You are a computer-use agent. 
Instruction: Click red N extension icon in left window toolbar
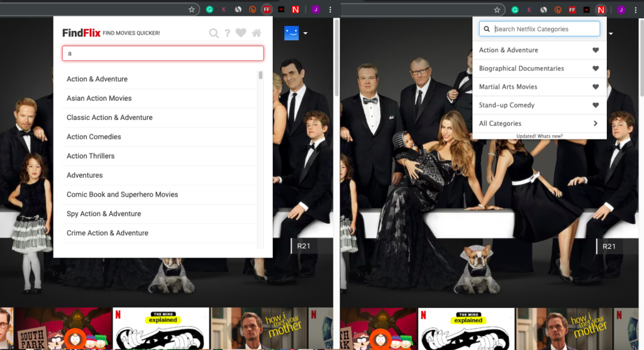click(x=296, y=9)
